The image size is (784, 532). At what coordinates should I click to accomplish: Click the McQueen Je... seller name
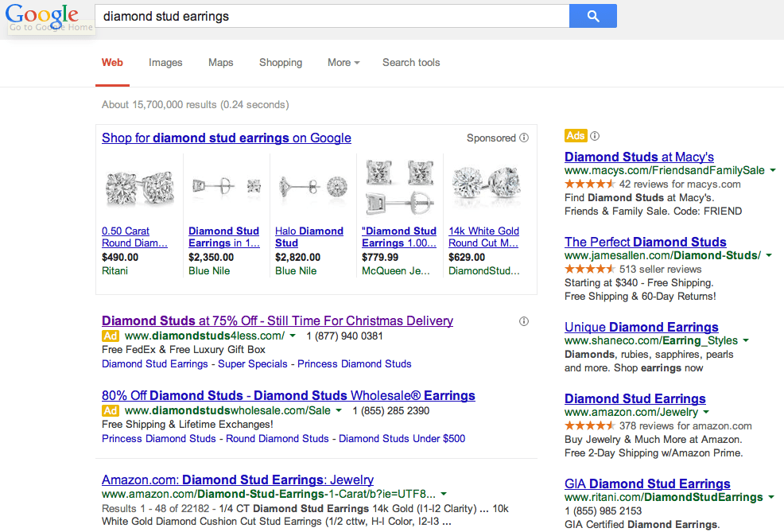(x=396, y=271)
